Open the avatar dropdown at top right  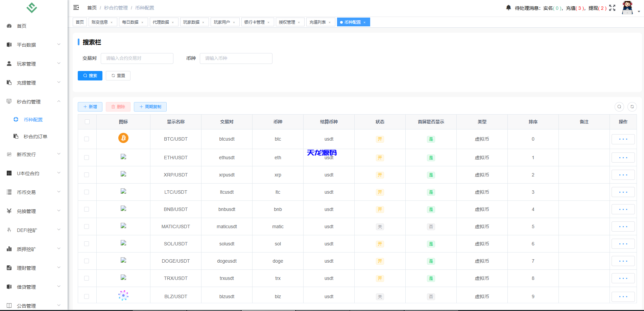[x=627, y=7]
